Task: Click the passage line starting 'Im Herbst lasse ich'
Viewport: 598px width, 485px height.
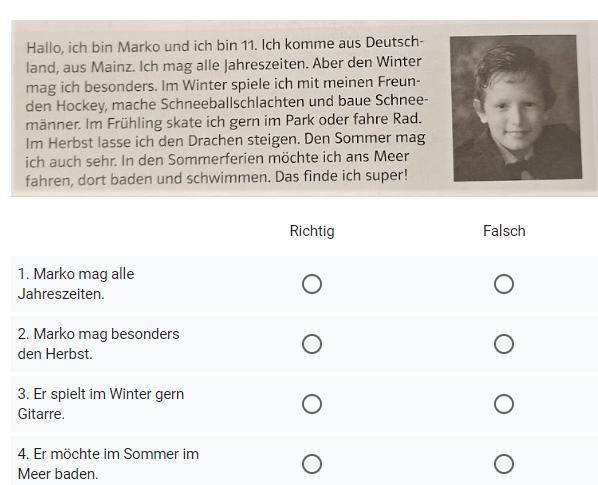Action: pyautogui.click(x=225, y=140)
